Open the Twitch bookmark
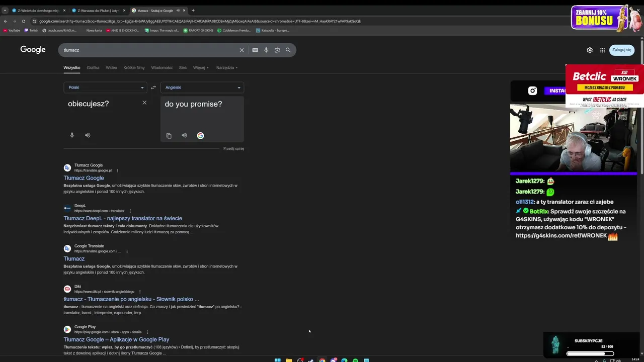 [x=31, y=30]
